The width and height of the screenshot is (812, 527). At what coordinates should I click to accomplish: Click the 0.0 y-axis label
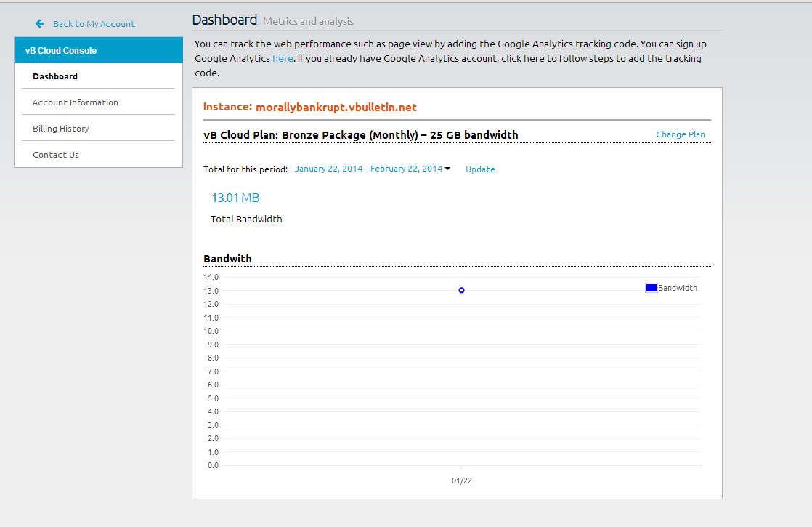pyautogui.click(x=213, y=465)
